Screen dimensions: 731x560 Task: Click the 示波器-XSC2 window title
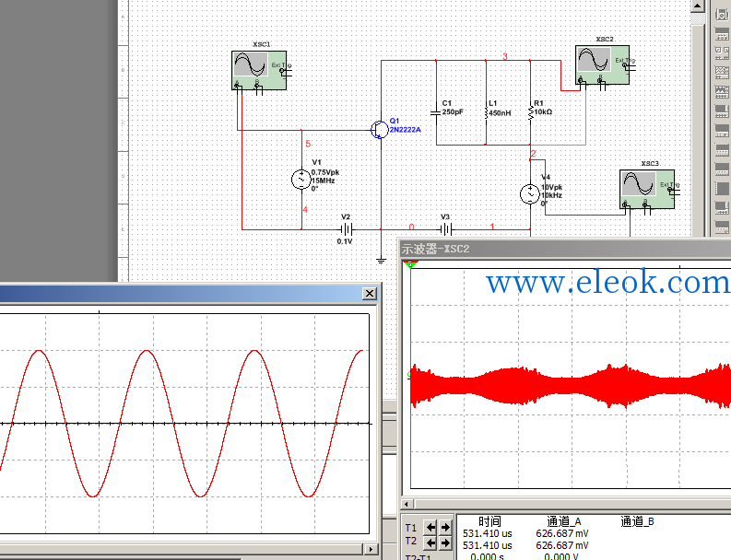(x=435, y=249)
